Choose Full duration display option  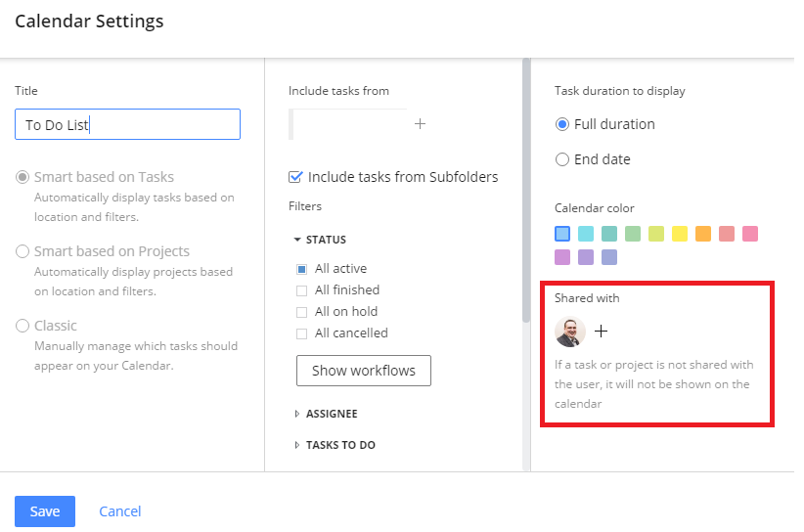click(562, 124)
